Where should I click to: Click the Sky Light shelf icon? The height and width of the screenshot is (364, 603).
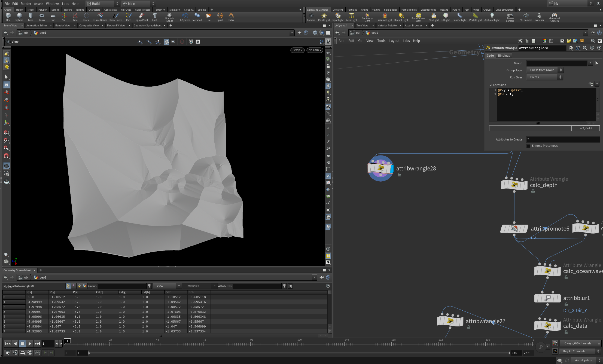[x=434, y=17]
